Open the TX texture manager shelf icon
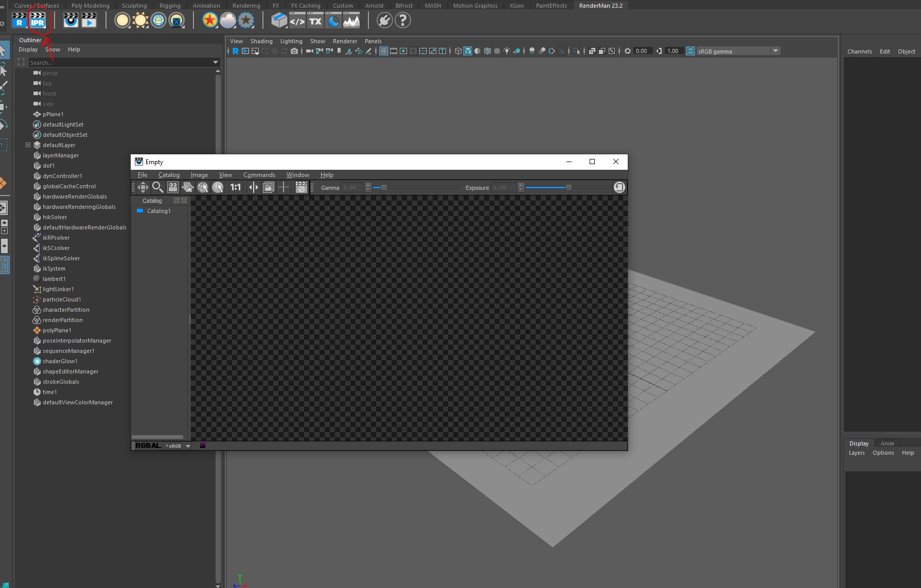The image size is (921, 588). click(x=315, y=21)
